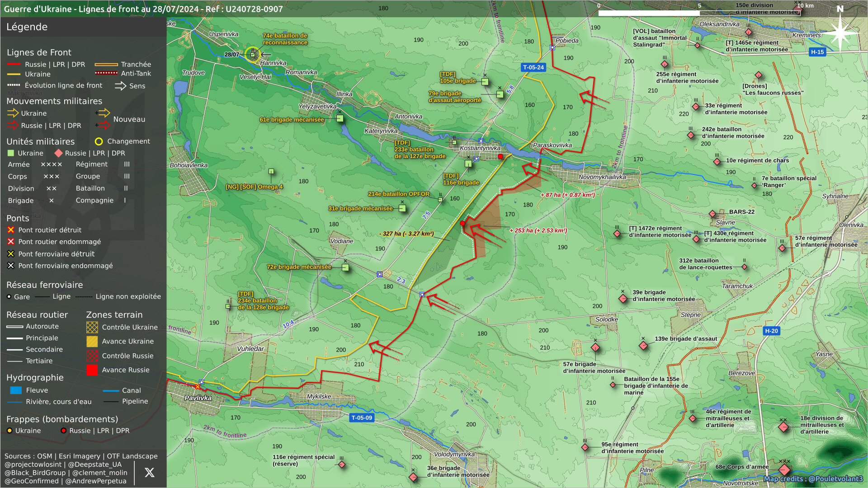
Task: Click the red strike dot in Kostiantynivka
Action: coord(500,156)
